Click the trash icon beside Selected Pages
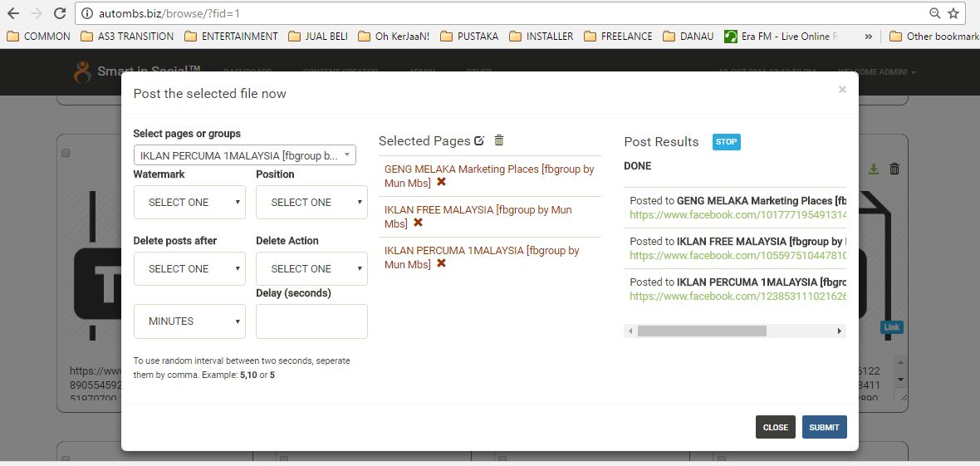 [499, 140]
